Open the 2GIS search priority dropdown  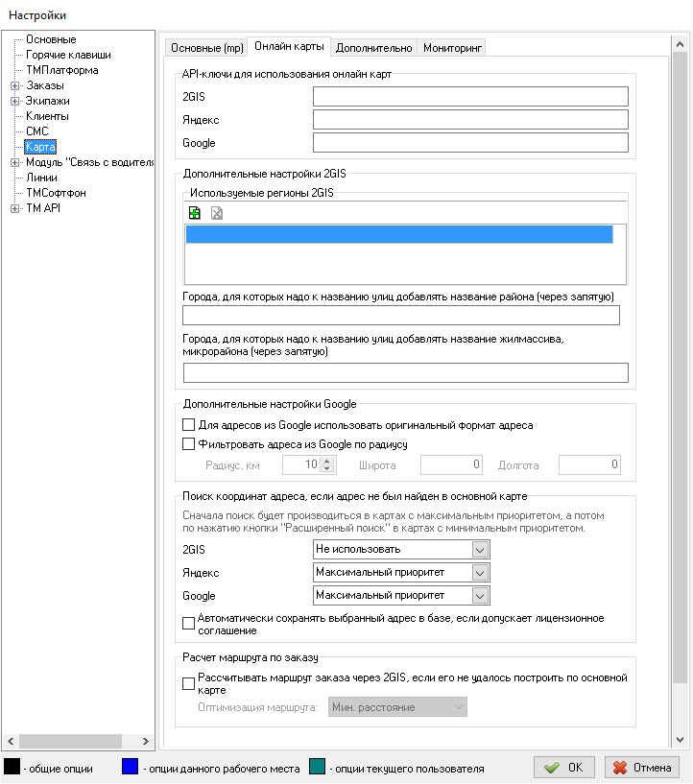pyautogui.click(x=481, y=550)
